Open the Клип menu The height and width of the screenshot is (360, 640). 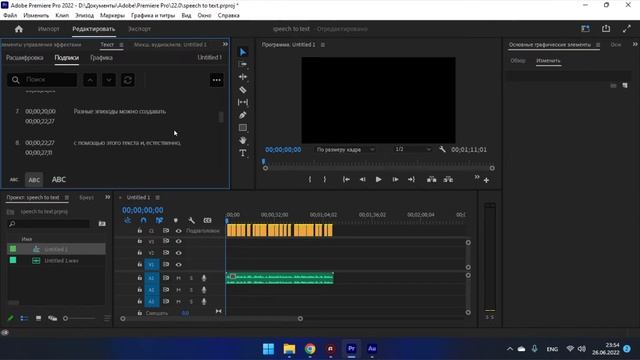point(62,16)
